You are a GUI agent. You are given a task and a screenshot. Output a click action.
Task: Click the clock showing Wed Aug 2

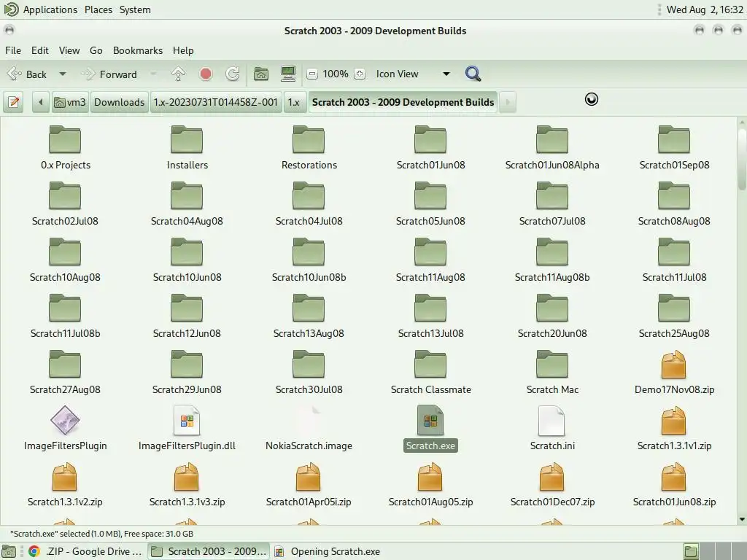(x=705, y=9)
